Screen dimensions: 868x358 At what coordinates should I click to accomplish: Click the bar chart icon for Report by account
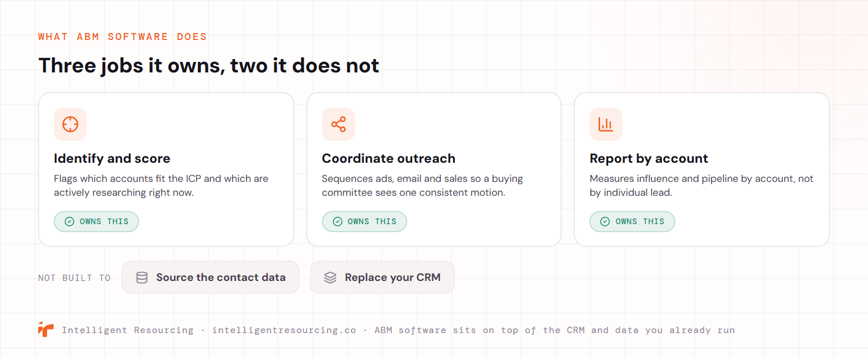(606, 124)
